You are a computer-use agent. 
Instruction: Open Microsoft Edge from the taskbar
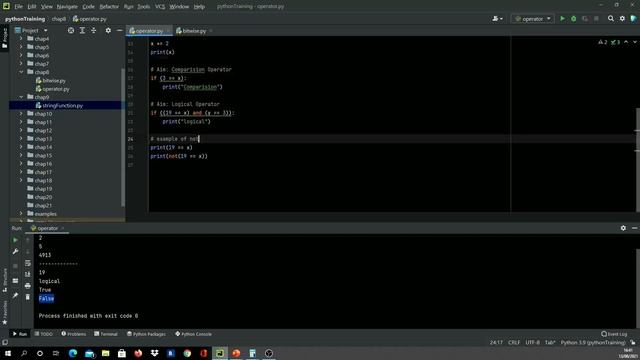[73, 353]
